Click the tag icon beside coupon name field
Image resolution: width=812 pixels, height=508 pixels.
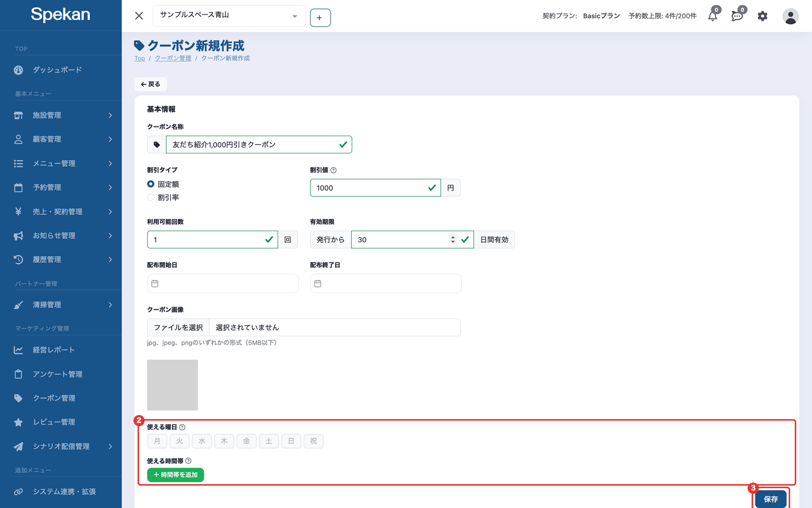coord(157,145)
